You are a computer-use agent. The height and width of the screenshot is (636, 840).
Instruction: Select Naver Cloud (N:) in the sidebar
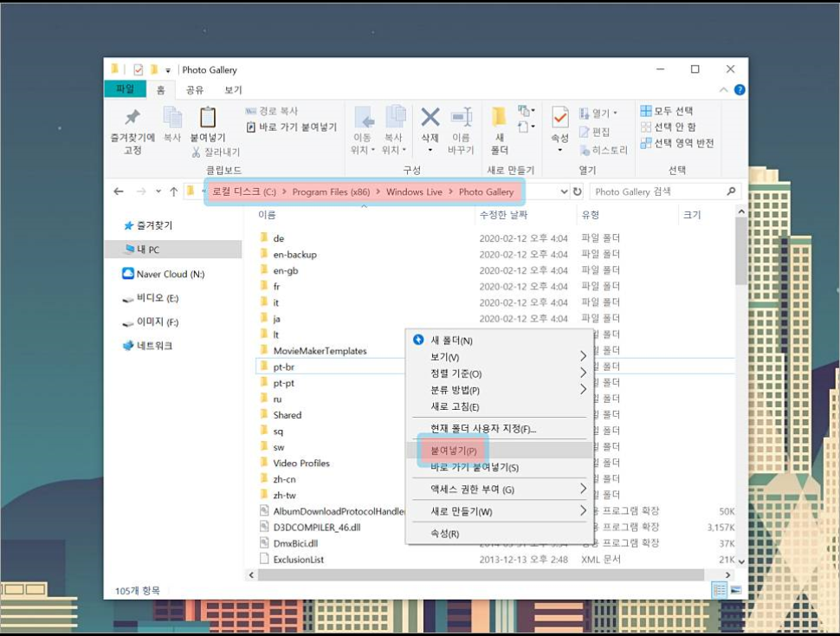[x=164, y=274]
